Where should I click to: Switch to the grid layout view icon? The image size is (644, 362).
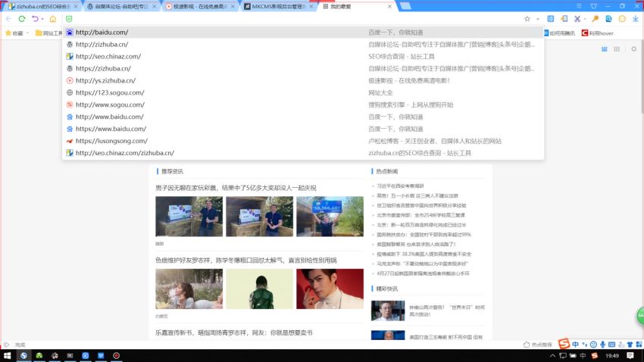pyautogui.click(x=617, y=49)
